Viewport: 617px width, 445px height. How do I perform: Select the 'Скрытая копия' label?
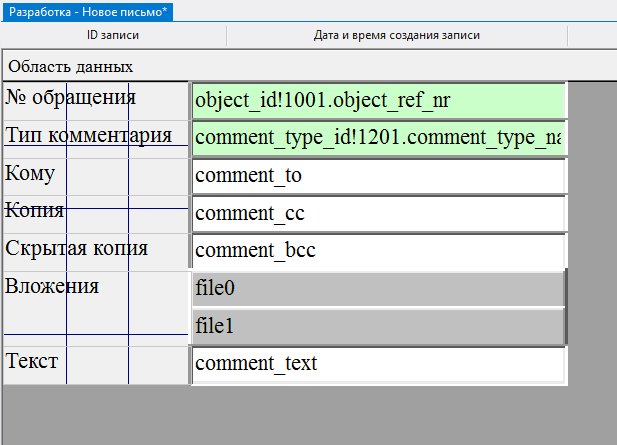(76, 249)
